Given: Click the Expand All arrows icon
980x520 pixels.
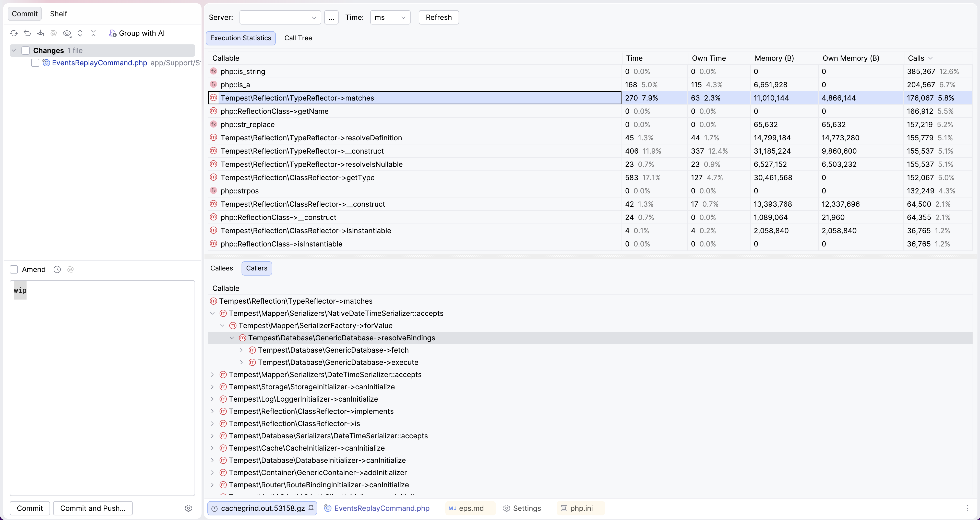Looking at the screenshot, I should [80, 33].
